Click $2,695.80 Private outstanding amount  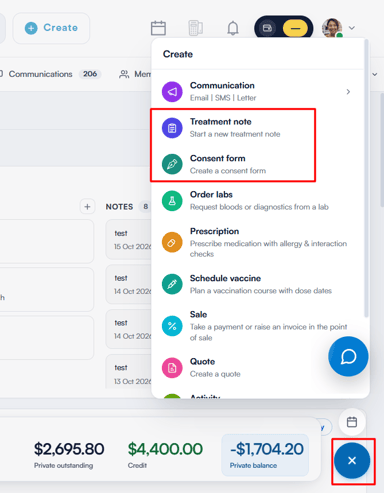coord(69,449)
